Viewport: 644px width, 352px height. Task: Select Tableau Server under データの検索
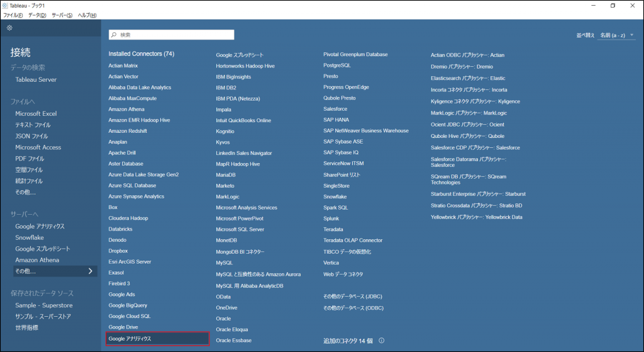pyautogui.click(x=36, y=80)
